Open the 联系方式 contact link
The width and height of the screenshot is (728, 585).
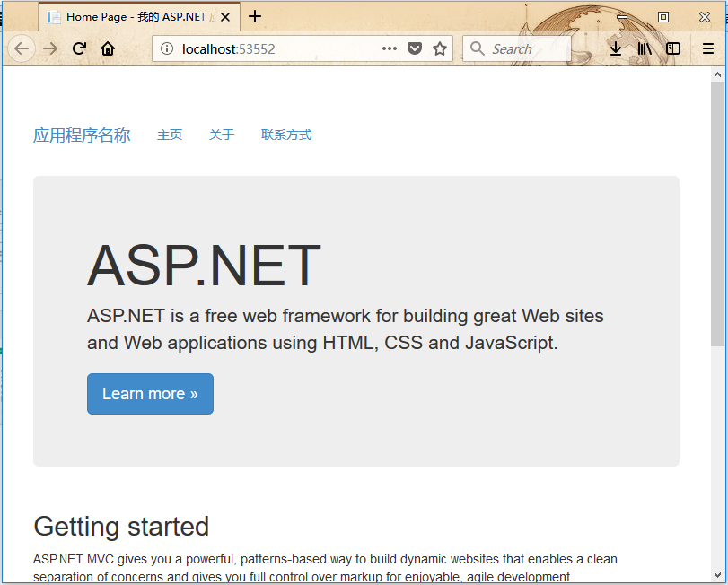(x=286, y=135)
